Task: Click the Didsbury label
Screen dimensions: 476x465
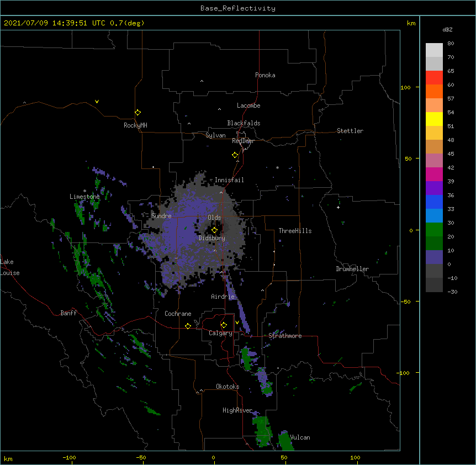Action: pyautogui.click(x=211, y=238)
